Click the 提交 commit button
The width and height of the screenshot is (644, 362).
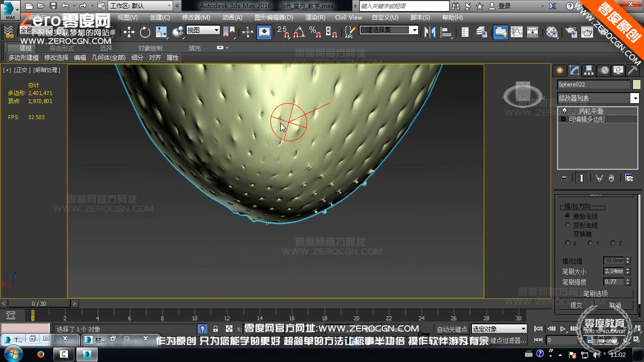click(x=576, y=305)
